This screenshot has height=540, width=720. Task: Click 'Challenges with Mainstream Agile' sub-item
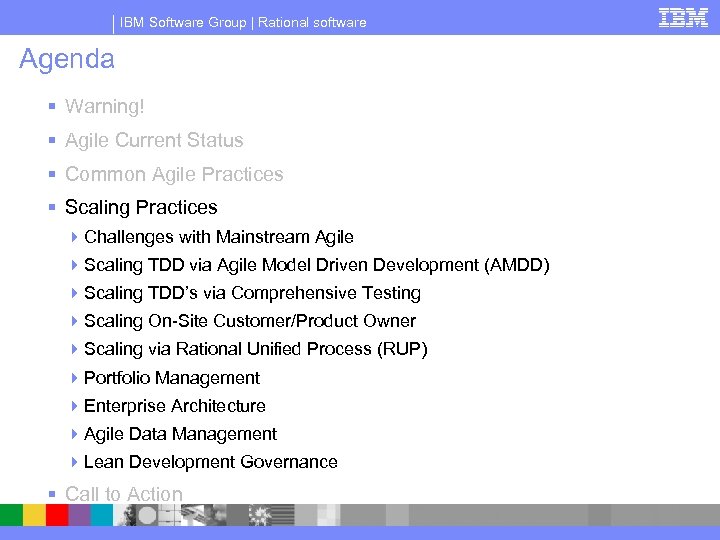pyautogui.click(x=219, y=237)
